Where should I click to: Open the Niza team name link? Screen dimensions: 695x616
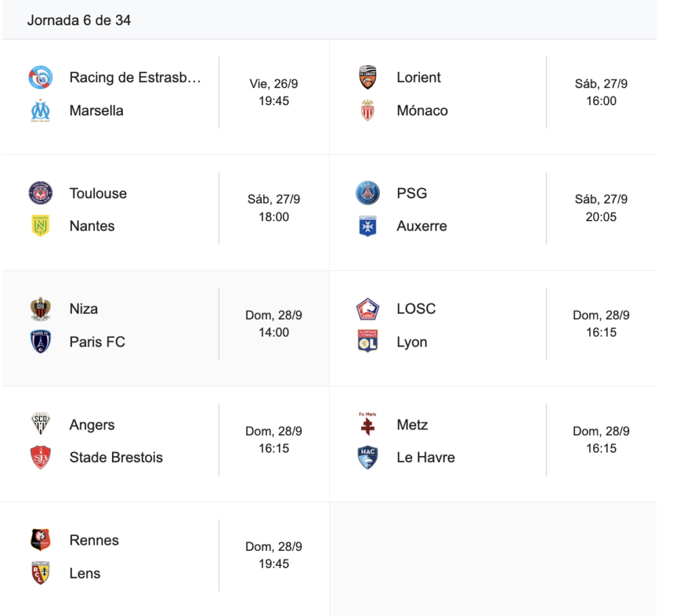[x=83, y=309]
